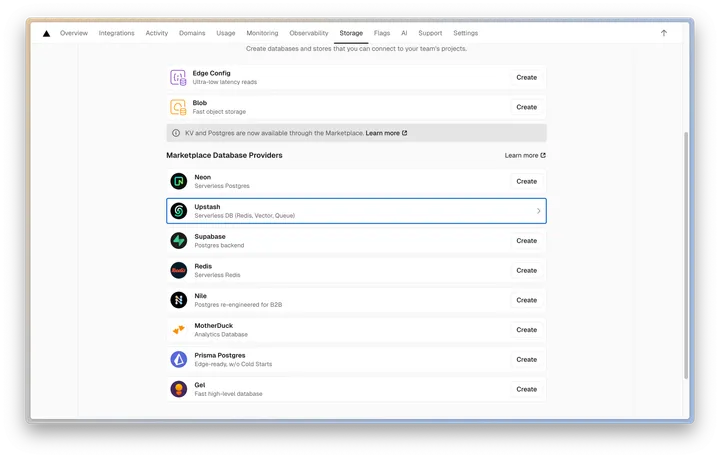Screen dimensions: 720x458
Task: Click the Neon provider logo
Action: point(179,181)
